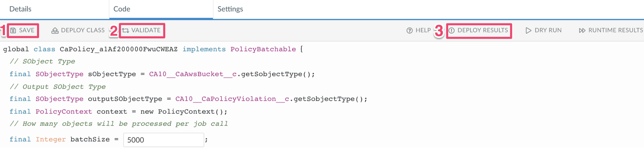Click CA10__CaPolicyViolation__c in the code
Image resolution: width=644 pixels, height=153 pixels.
click(232, 99)
